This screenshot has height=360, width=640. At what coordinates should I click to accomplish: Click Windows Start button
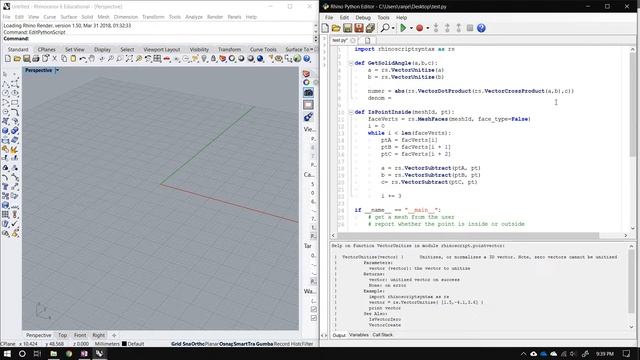[7, 353]
